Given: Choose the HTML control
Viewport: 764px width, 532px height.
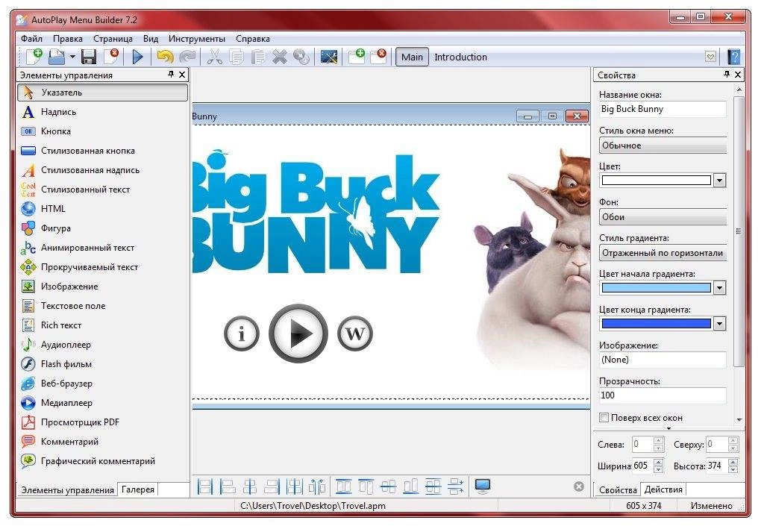Looking at the screenshot, I should pyautogui.click(x=102, y=209).
